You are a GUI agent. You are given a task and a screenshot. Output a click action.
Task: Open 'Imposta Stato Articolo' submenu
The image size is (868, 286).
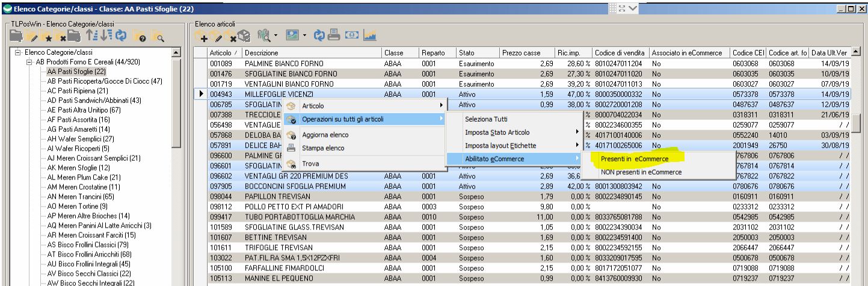point(497,132)
